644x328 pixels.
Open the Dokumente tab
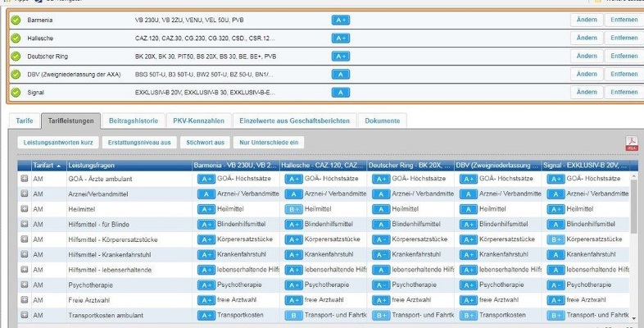[383, 121]
